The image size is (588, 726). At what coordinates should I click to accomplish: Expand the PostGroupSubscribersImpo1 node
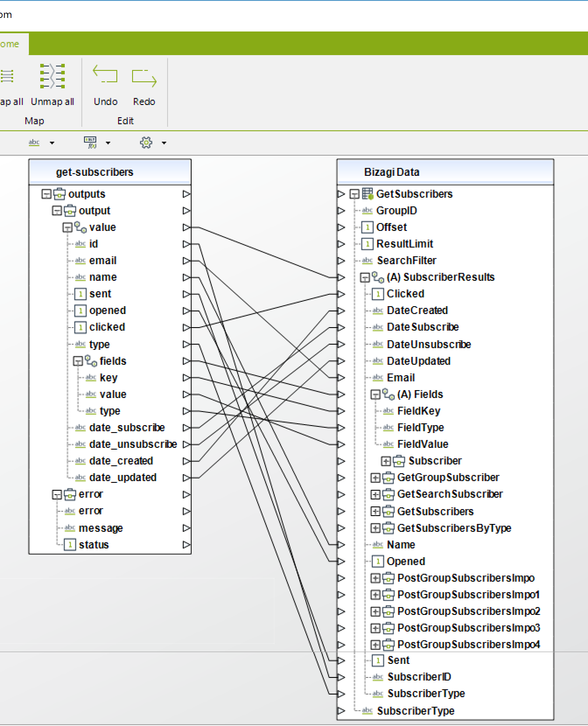(375, 595)
